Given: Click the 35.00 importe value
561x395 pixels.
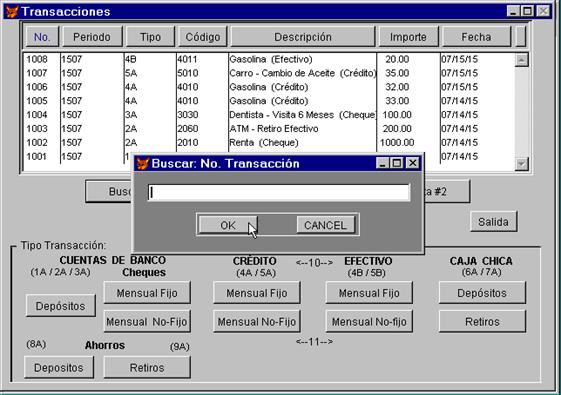Looking at the screenshot, I should click(x=397, y=73).
